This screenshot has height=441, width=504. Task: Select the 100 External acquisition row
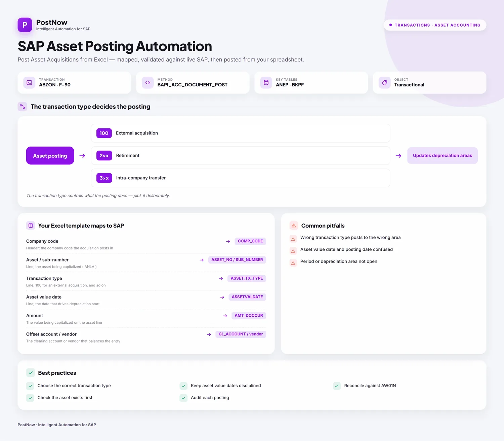click(241, 133)
